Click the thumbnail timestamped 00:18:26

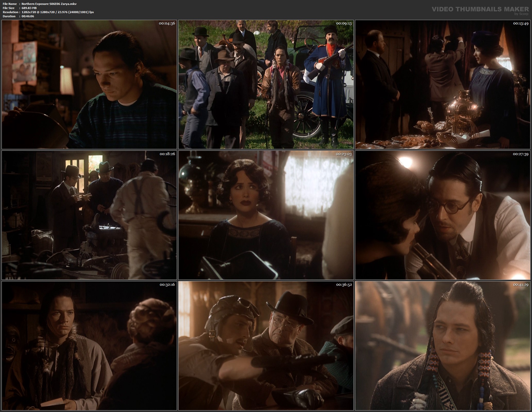pyautogui.click(x=89, y=215)
